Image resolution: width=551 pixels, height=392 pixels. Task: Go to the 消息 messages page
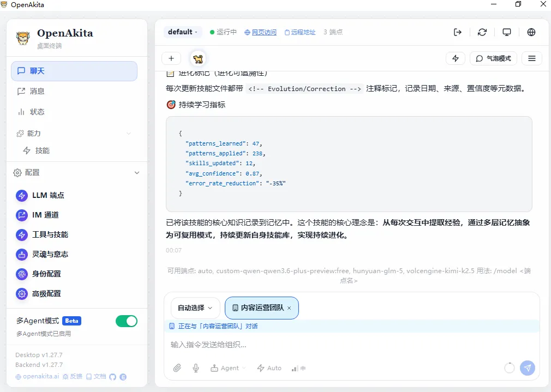(x=74, y=92)
